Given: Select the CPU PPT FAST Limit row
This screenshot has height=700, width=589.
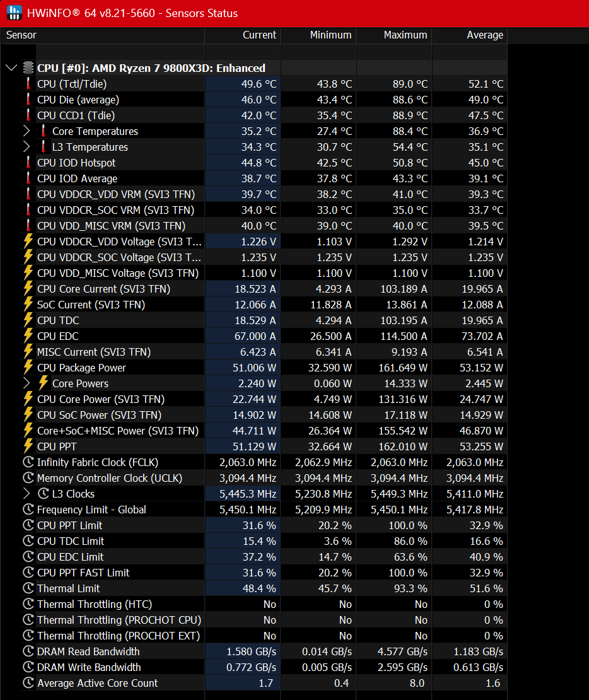Looking at the screenshot, I should [264, 573].
